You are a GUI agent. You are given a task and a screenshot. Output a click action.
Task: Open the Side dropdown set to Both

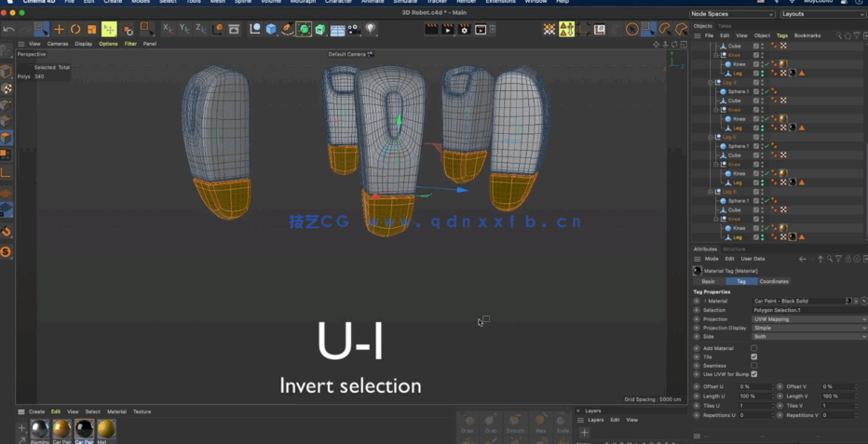[808, 337]
